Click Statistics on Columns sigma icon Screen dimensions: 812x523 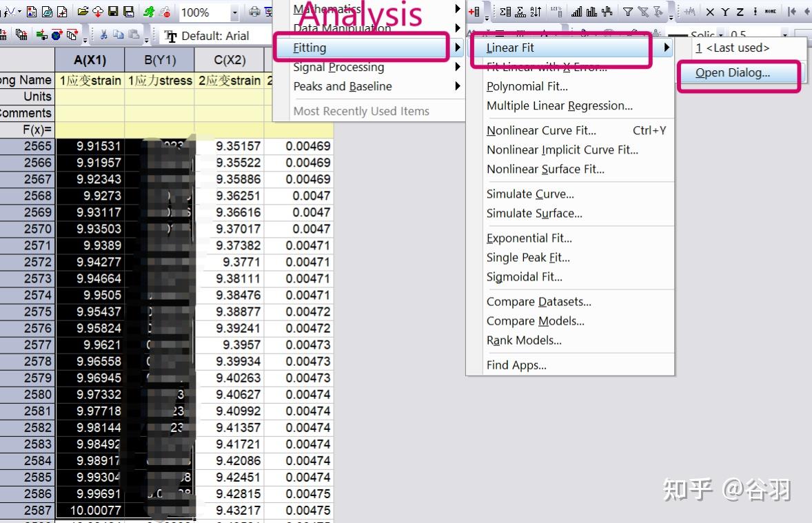coord(505,12)
